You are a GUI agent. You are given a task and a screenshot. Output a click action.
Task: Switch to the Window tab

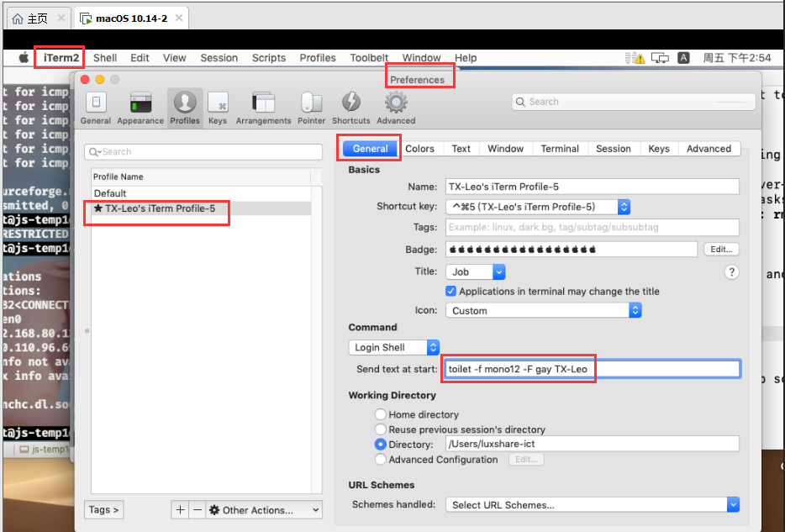506,149
